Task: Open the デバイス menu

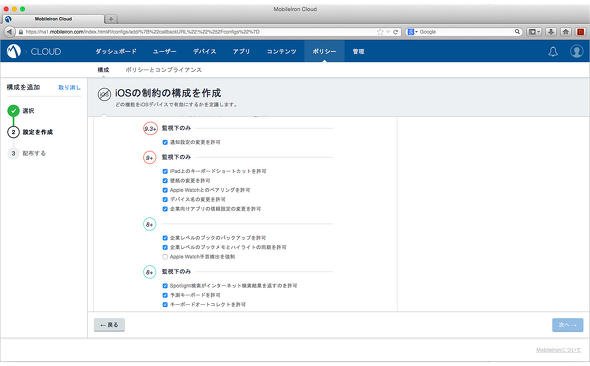Action: click(205, 51)
